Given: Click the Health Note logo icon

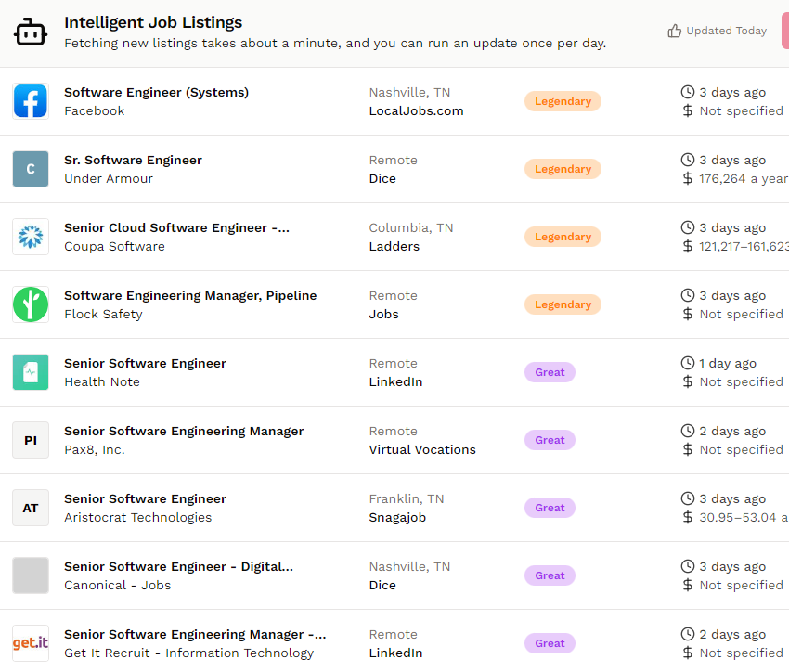Looking at the screenshot, I should click(31, 372).
